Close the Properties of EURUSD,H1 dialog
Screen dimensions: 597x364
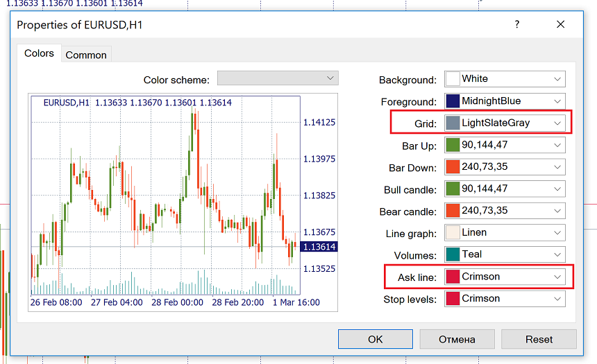[x=561, y=25]
